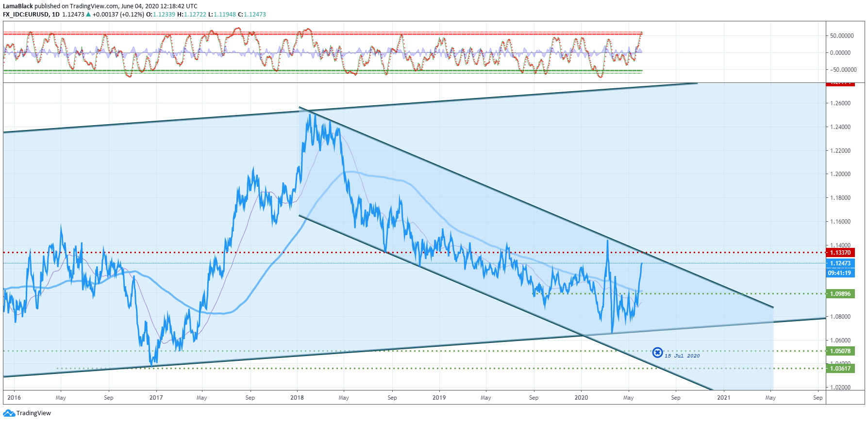Click the 1D timeframe label in header
868x422 pixels.
click(x=56, y=15)
